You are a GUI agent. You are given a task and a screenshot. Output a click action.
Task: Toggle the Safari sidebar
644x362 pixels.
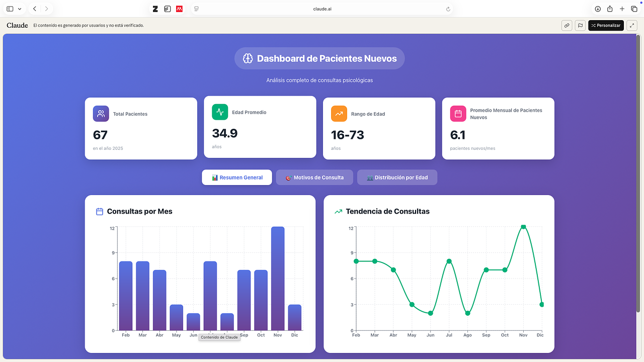10,9
